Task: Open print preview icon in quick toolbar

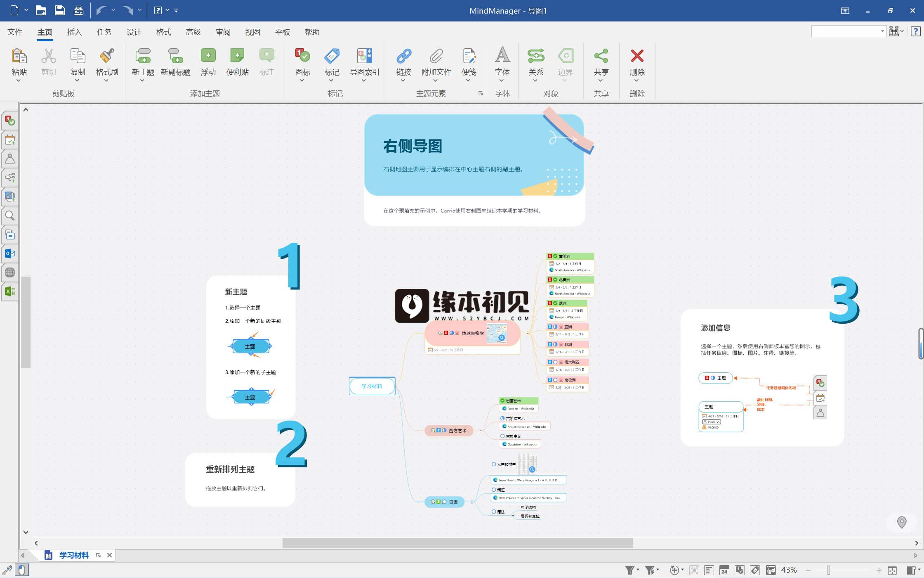Action: (x=78, y=10)
